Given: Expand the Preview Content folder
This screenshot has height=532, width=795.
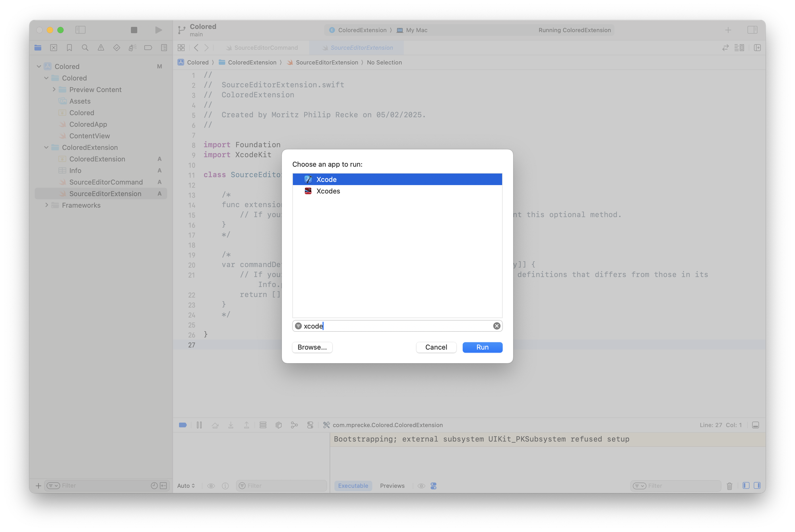Looking at the screenshot, I should coord(54,89).
